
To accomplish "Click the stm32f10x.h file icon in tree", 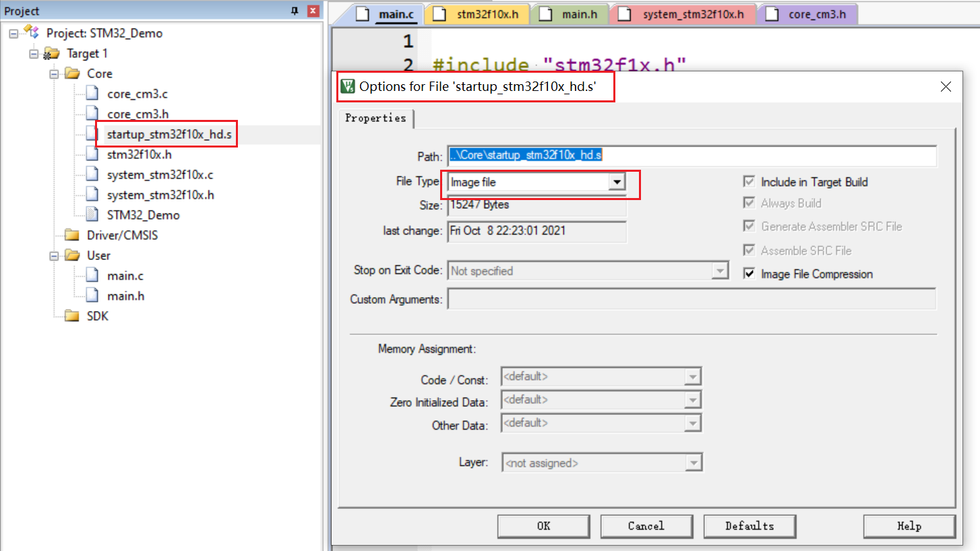I will 93,154.
